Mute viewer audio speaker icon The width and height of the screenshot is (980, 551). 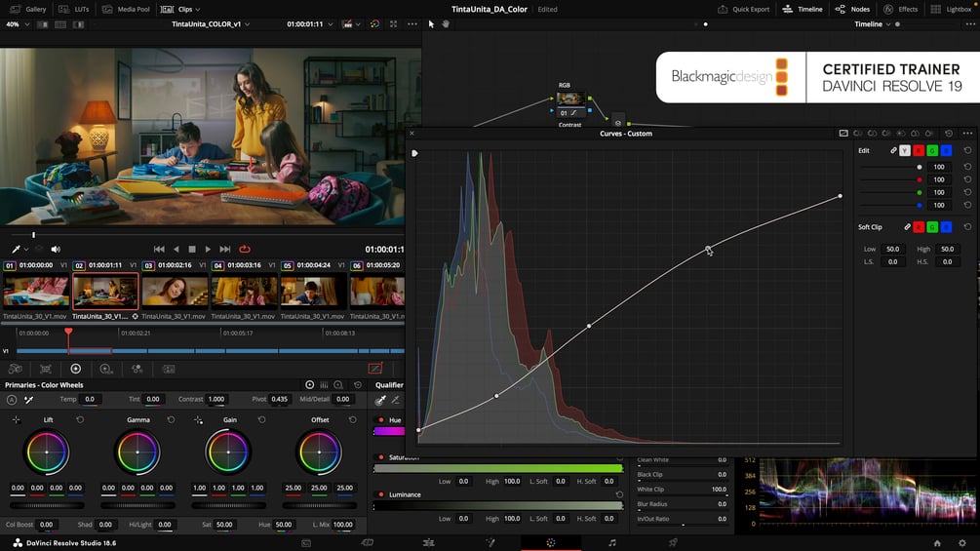[56, 250]
